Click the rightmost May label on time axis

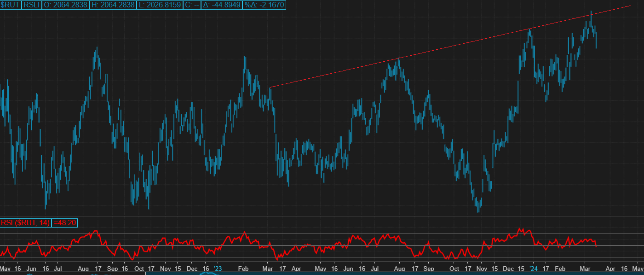click(637, 268)
